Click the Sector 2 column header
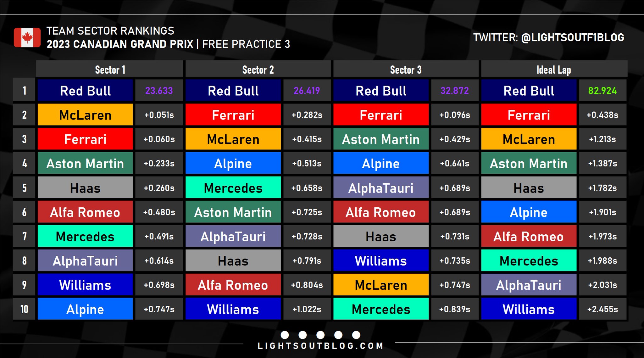 (258, 70)
